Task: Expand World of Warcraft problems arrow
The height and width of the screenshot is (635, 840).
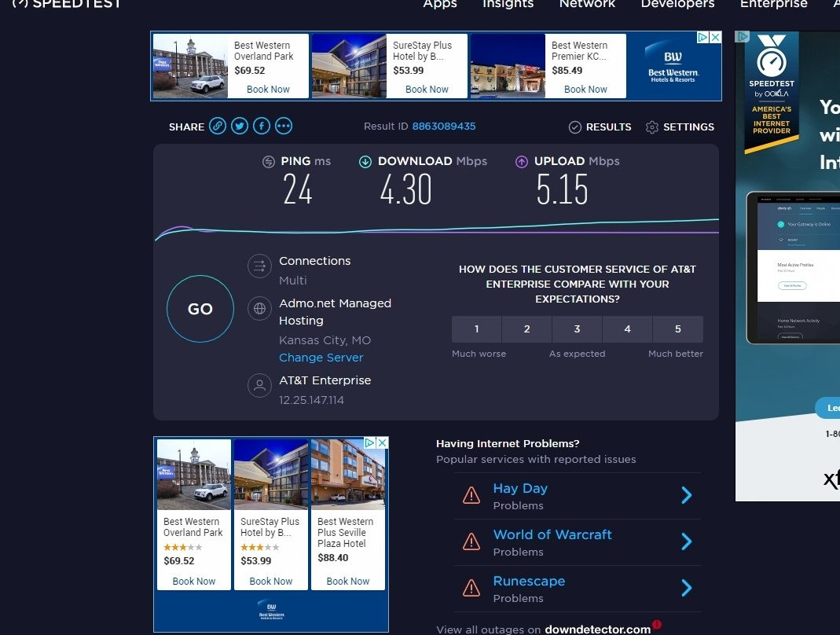Action: pos(686,541)
